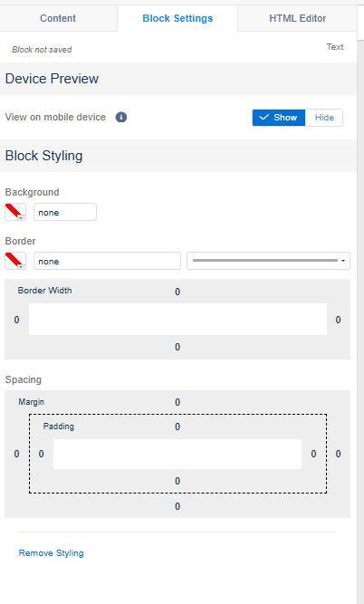Edit the bottom Border Width value

(x=177, y=347)
